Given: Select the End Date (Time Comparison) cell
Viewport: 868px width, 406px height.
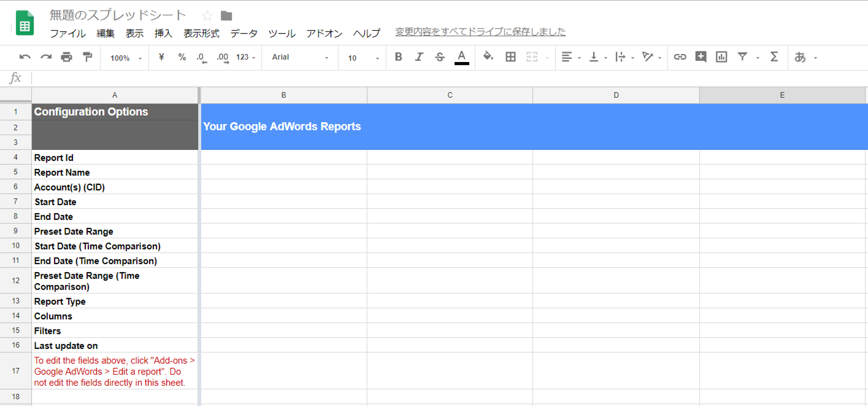Looking at the screenshot, I should coord(115,260).
